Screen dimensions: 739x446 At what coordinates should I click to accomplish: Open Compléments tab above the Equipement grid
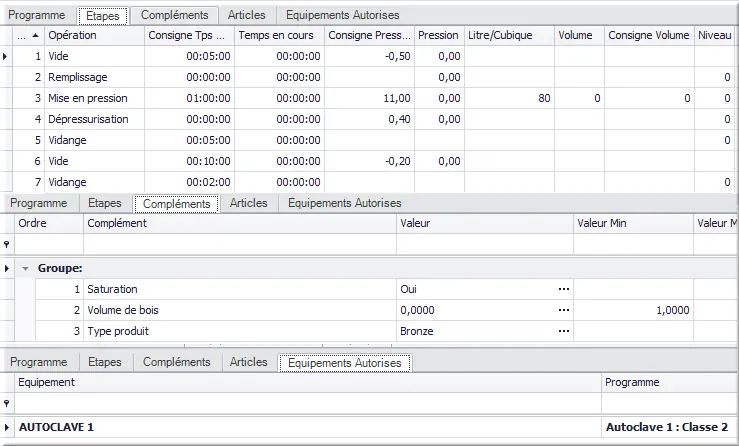click(177, 362)
